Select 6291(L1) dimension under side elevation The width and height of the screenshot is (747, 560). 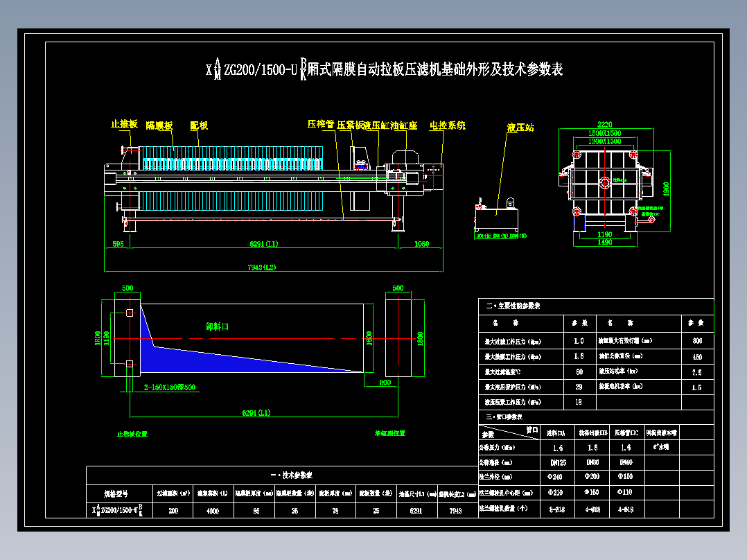pyautogui.click(x=264, y=244)
